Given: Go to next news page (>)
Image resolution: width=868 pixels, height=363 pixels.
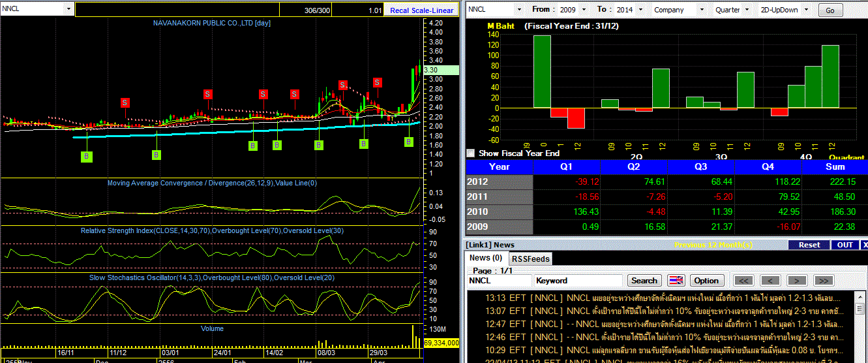Looking at the screenshot, I should pos(797,281).
